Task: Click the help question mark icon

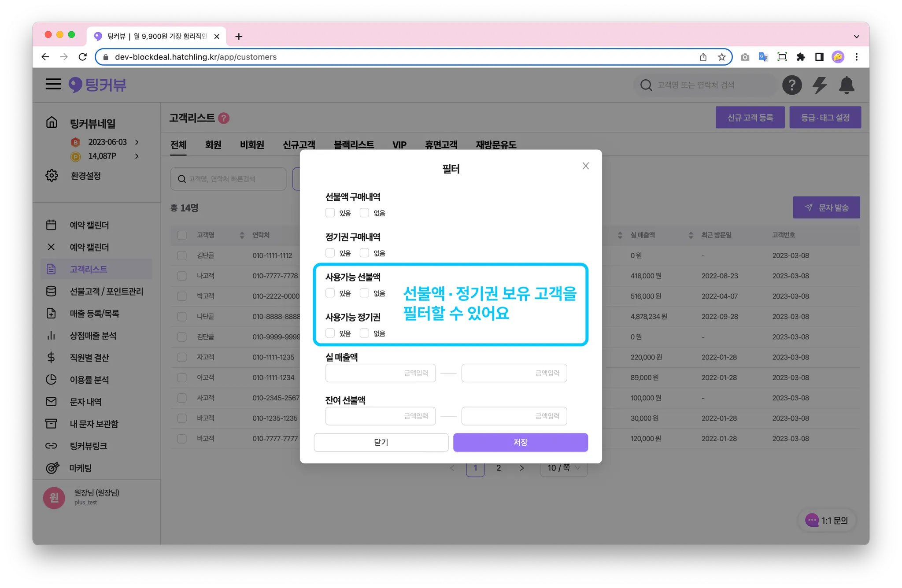Action: tap(791, 85)
